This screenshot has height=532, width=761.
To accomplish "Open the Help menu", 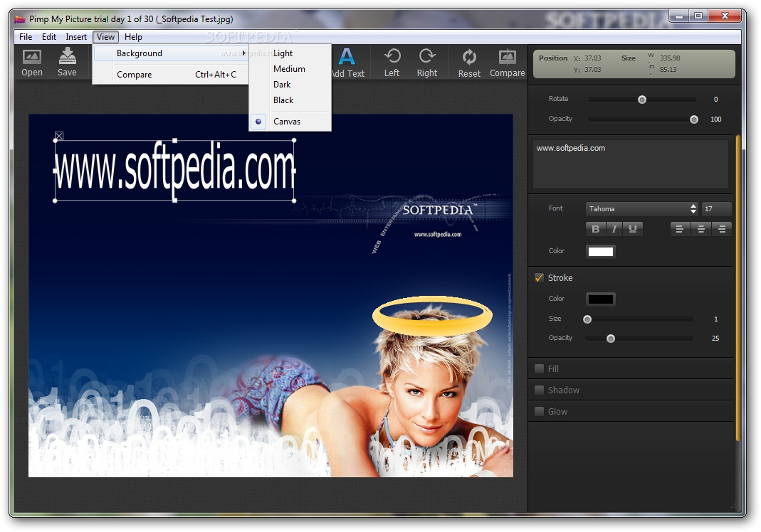I will (x=133, y=37).
